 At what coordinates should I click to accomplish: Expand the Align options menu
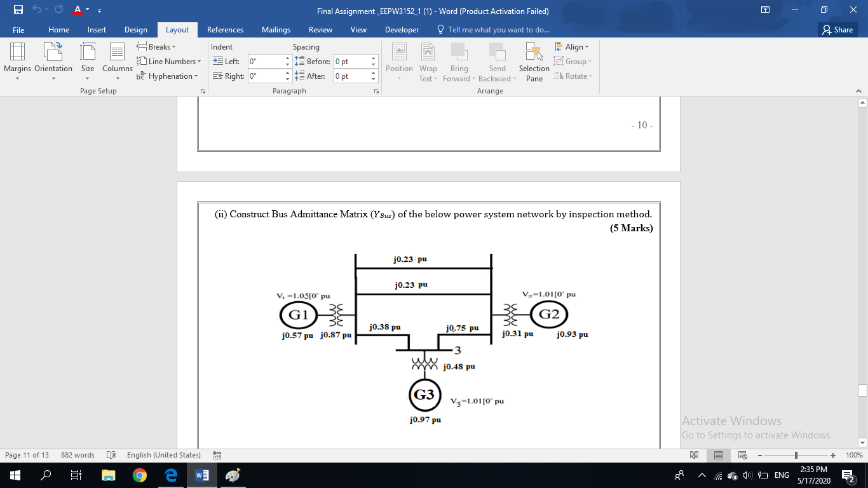pyautogui.click(x=573, y=46)
